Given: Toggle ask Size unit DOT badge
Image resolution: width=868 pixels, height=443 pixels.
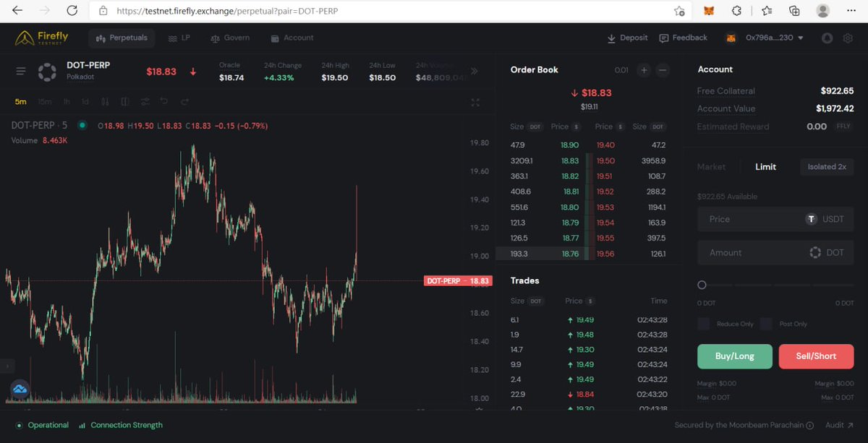Looking at the screenshot, I should click(x=658, y=126).
